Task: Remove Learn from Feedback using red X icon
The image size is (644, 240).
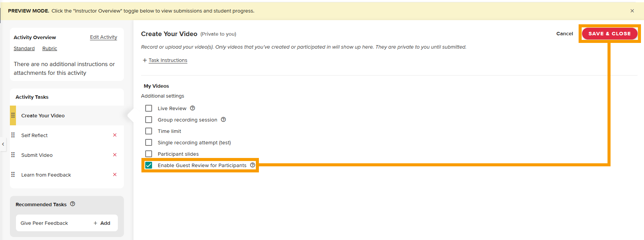Action: [115, 174]
